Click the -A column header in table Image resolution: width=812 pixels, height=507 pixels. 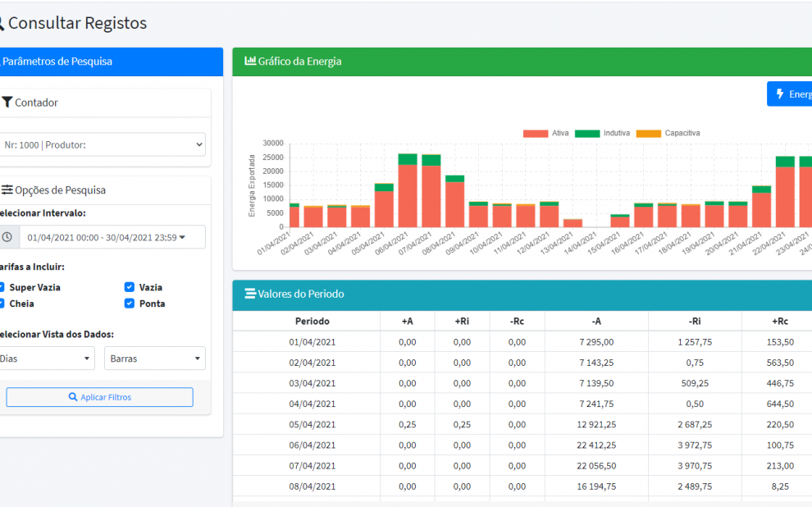tap(595, 321)
